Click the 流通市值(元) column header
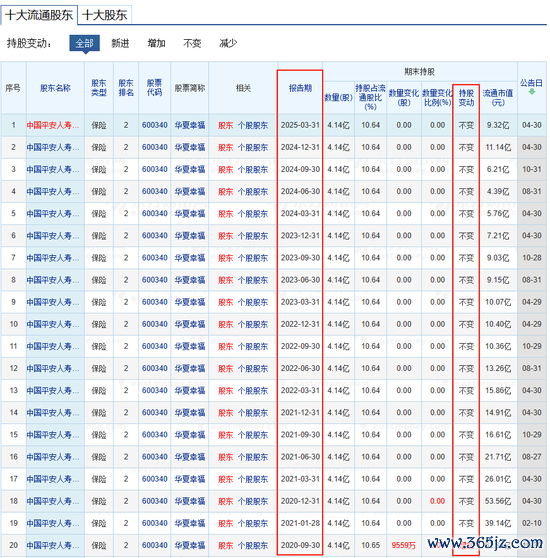The image size is (550, 558). 498,98
